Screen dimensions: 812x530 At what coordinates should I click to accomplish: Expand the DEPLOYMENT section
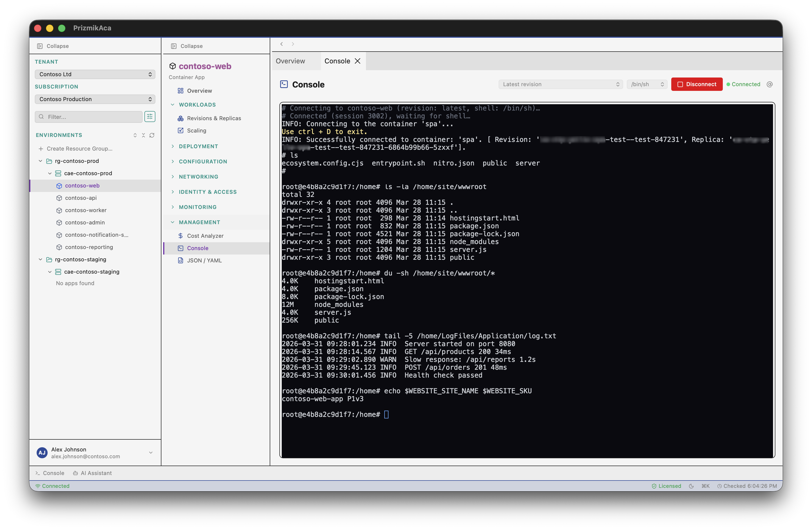(198, 146)
